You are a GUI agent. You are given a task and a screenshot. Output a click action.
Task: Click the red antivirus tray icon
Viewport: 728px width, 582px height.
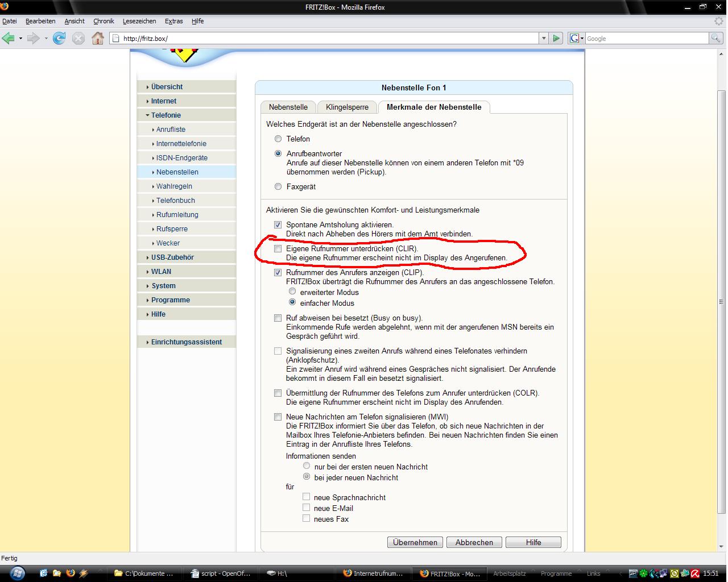pyautogui.click(x=695, y=573)
